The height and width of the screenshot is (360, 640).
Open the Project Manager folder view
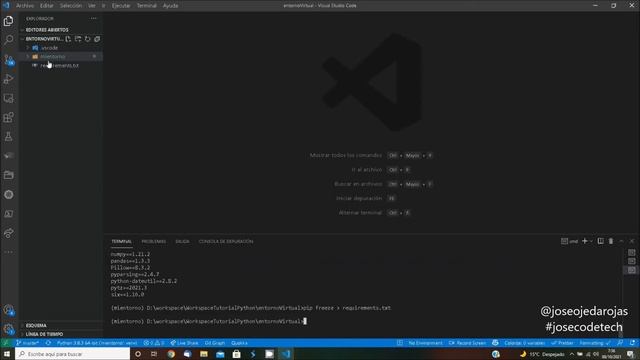tap(9, 175)
